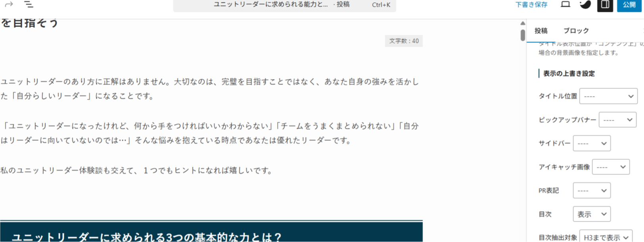
Task: Click the scrollbar up arrow
Action: tap(523, 23)
